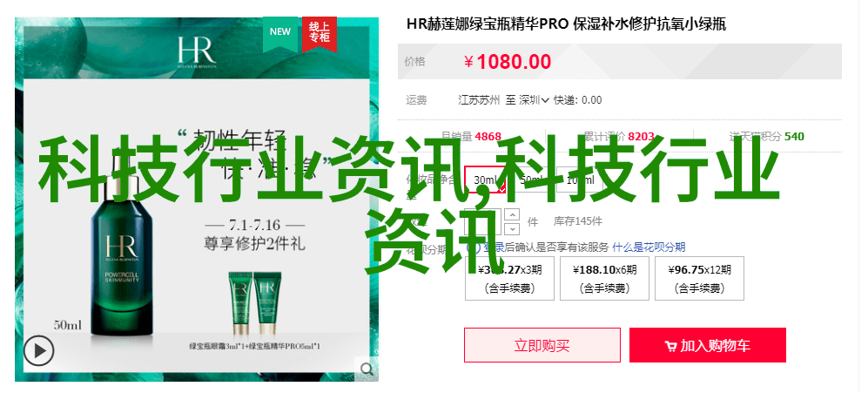Image resolution: width=868 pixels, height=393 pixels.
Task: Choose the ¥188.10 x6期 installment plan
Action: coord(604,278)
